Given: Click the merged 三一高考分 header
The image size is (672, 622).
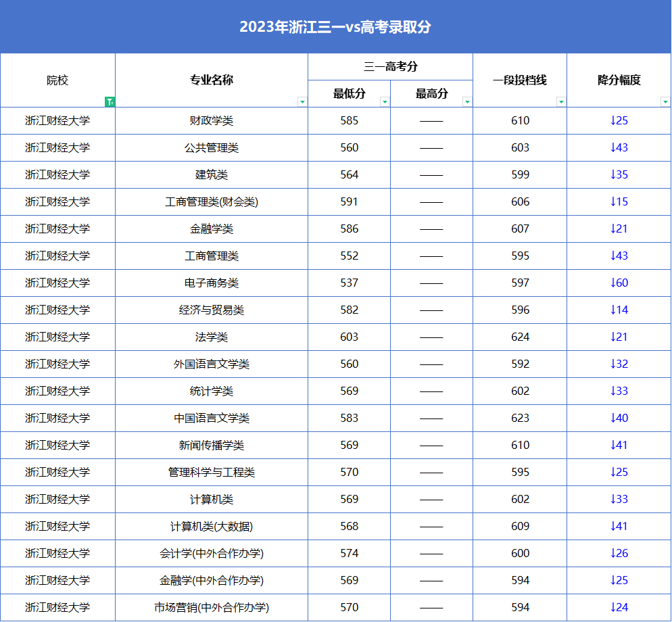Looking at the screenshot, I should pyautogui.click(x=390, y=65).
